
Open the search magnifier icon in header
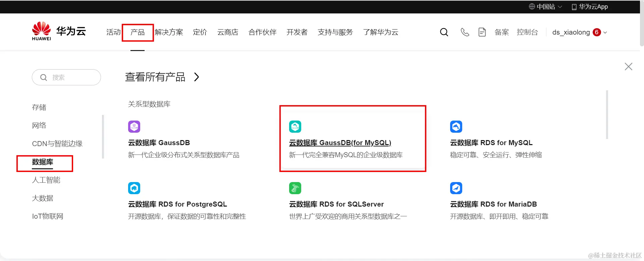point(444,32)
